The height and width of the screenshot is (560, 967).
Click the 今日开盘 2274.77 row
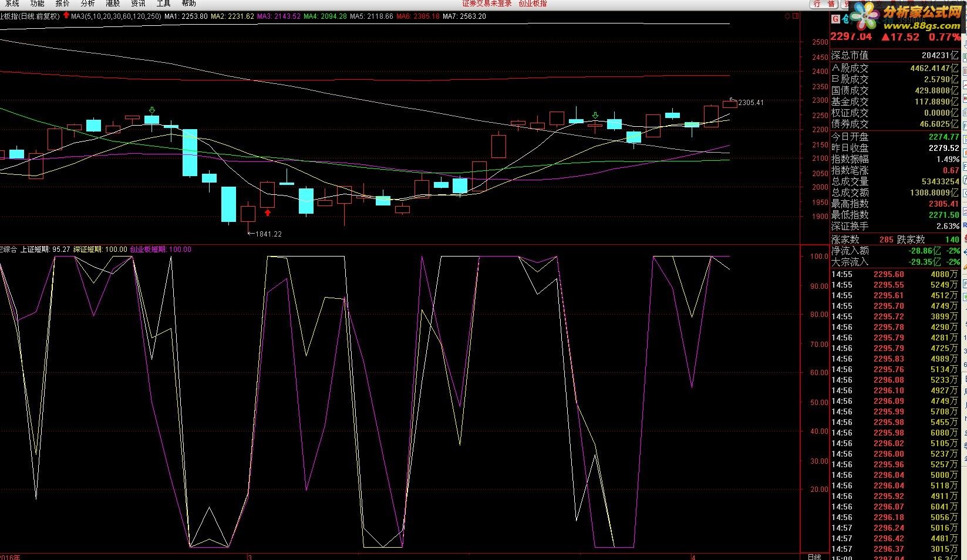(895, 137)
